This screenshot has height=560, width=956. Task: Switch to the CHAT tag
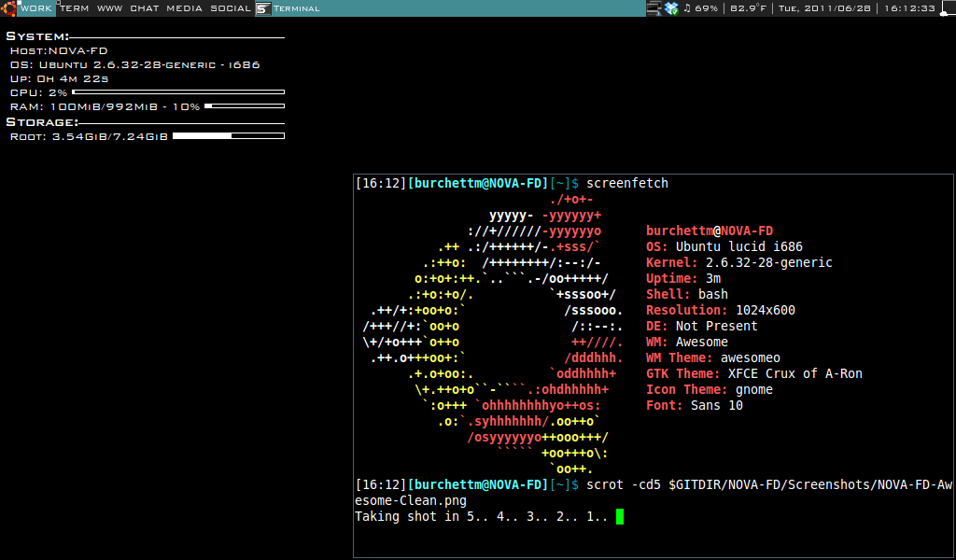click(145, 8)
